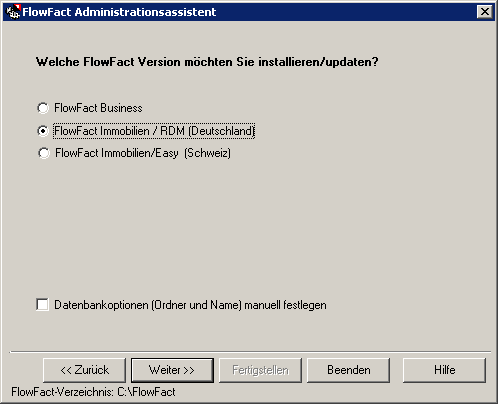Viewport: 498px width, 404px height.
Task: Click the horizontal separator above the buttons
Action: click(250, 351)
